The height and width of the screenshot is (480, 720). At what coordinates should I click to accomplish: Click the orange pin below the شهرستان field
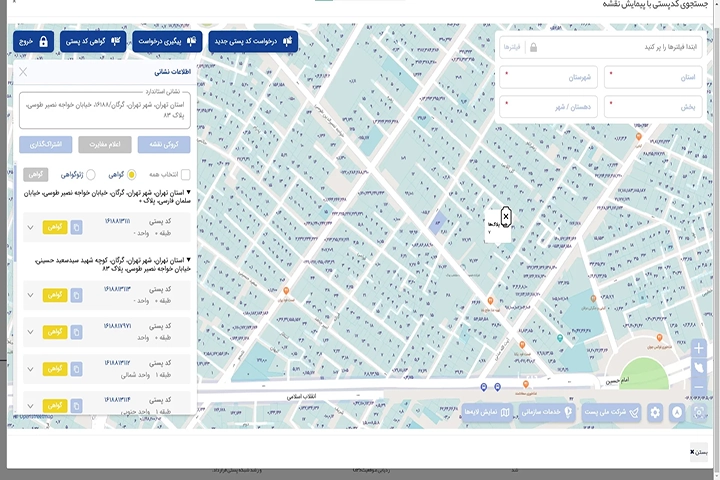(x=638, y=137)
